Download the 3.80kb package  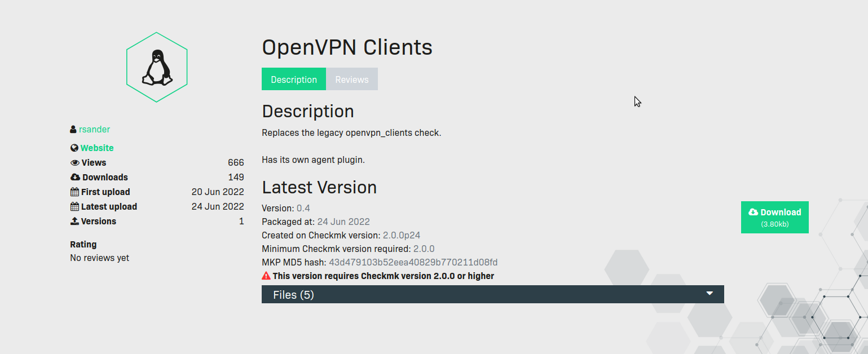point(774,217)
